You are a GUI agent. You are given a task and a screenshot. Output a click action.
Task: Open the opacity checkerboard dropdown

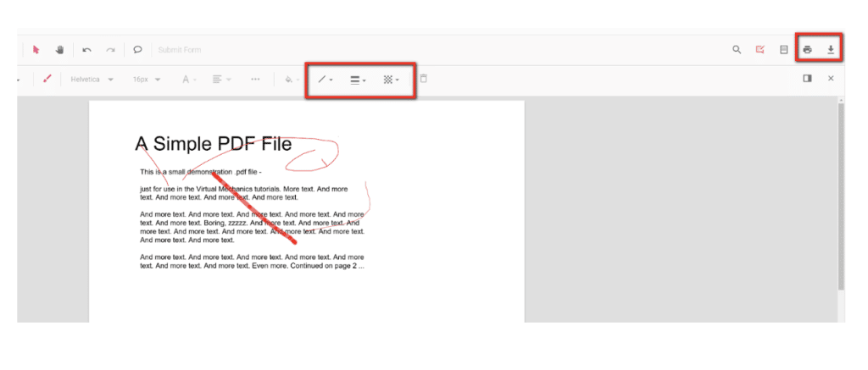(x=391, y=80)
